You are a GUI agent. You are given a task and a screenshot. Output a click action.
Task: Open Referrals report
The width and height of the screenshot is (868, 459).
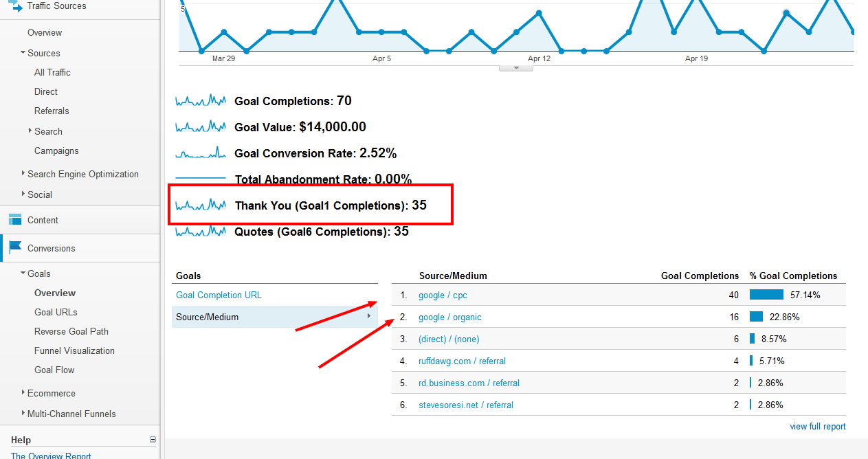tap(52, 111)
